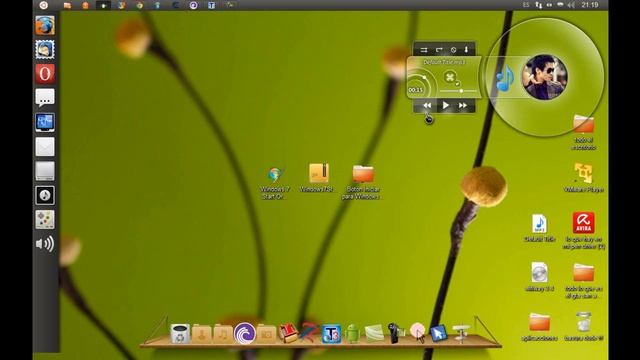The image size is (640, 360).
Task: Select the top-right orange folder on desktop
Action: 583,132
